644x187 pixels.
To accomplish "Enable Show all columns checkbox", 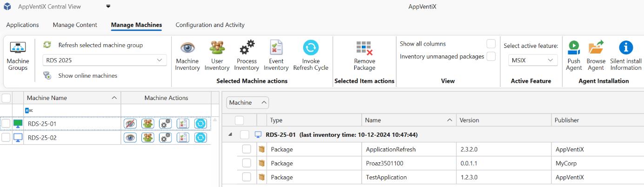I will coord(491,44).
